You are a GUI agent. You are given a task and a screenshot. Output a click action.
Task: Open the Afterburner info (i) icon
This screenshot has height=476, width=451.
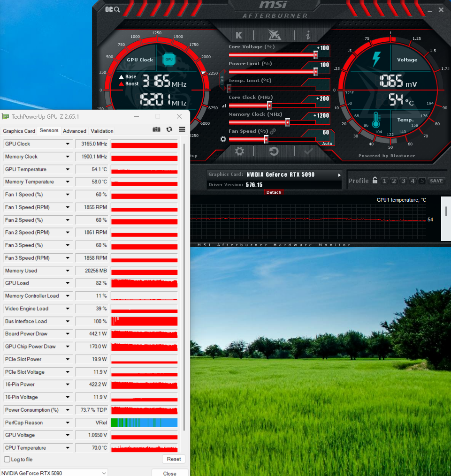click(x=308, y=35)
